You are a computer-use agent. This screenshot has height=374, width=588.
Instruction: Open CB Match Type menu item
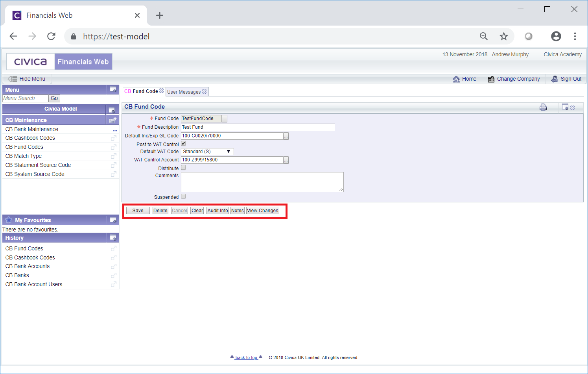point(24,156)
